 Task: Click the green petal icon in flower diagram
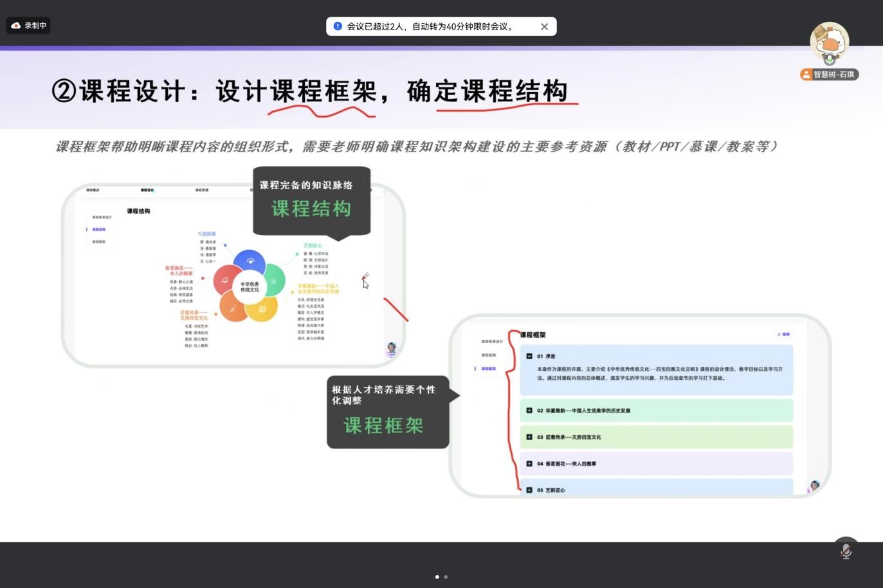(x=274, y=281)
